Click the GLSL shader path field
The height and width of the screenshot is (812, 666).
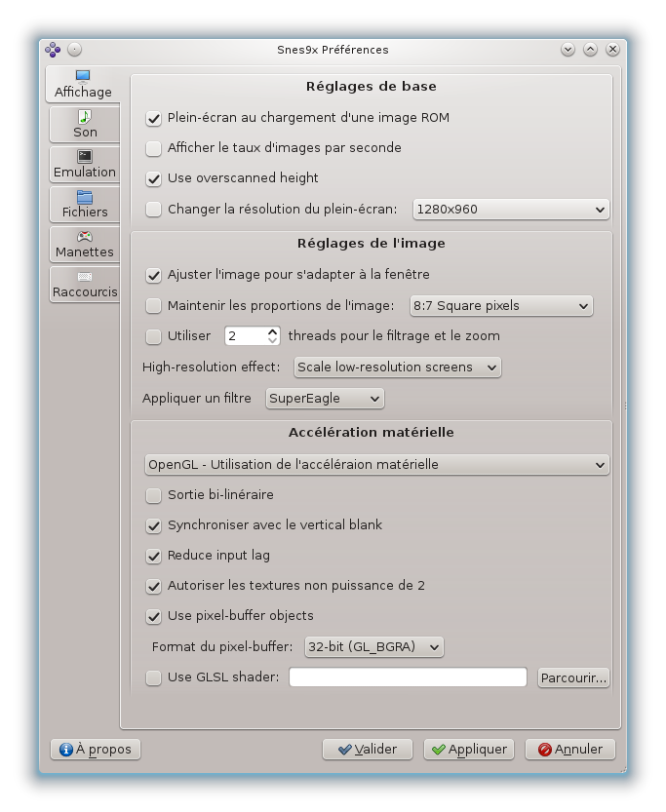(x=408, y=677)
